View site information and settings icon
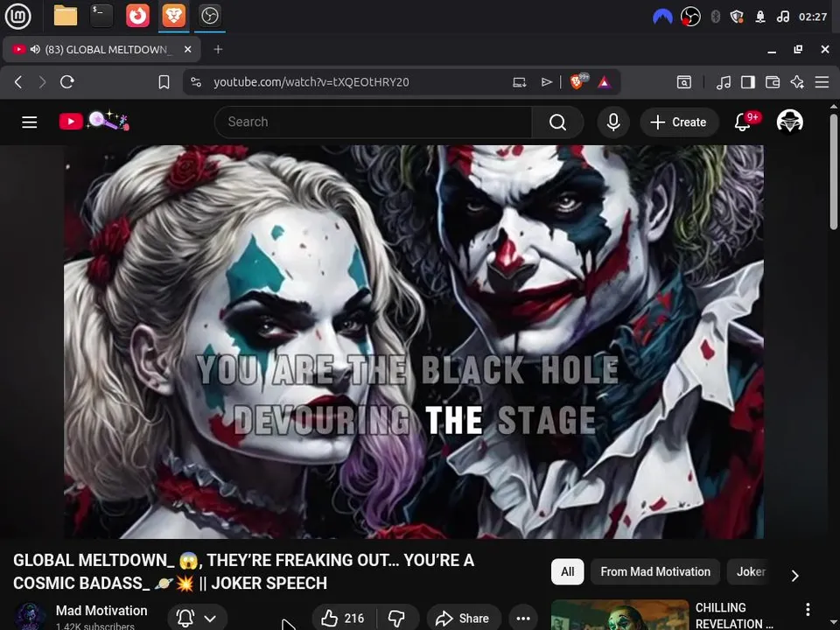 point(196,82)
